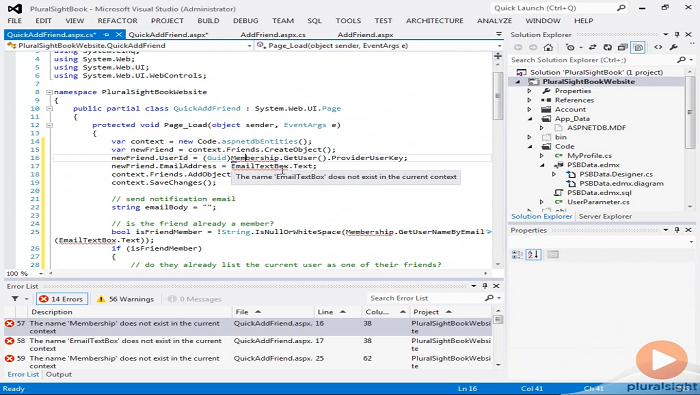Click the Refresh icon in Solution Explorer
The width and height of the screenshot is (700, 395).
[x=608, y=47]
